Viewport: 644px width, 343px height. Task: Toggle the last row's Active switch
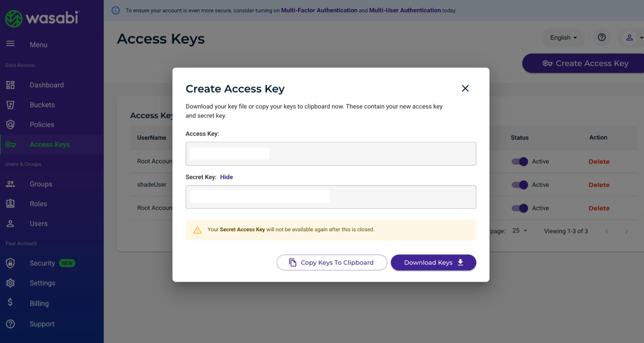point(520,208)
